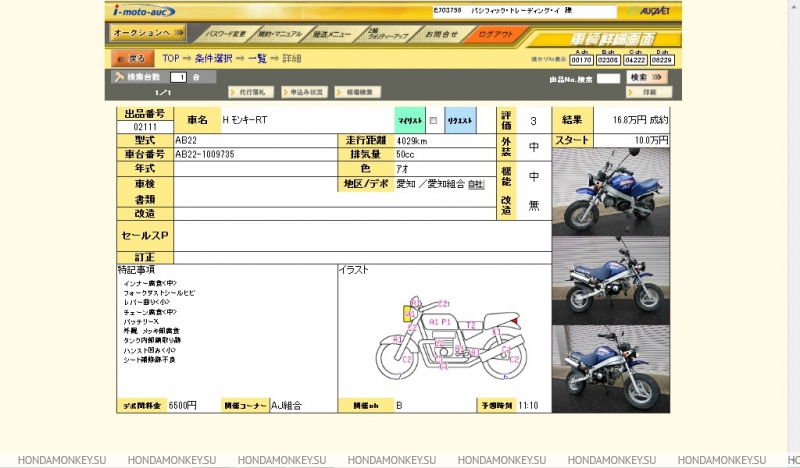Click the mileage value 4029km
The width and height of the screenshot is (800, 468).
coord(411,141)
